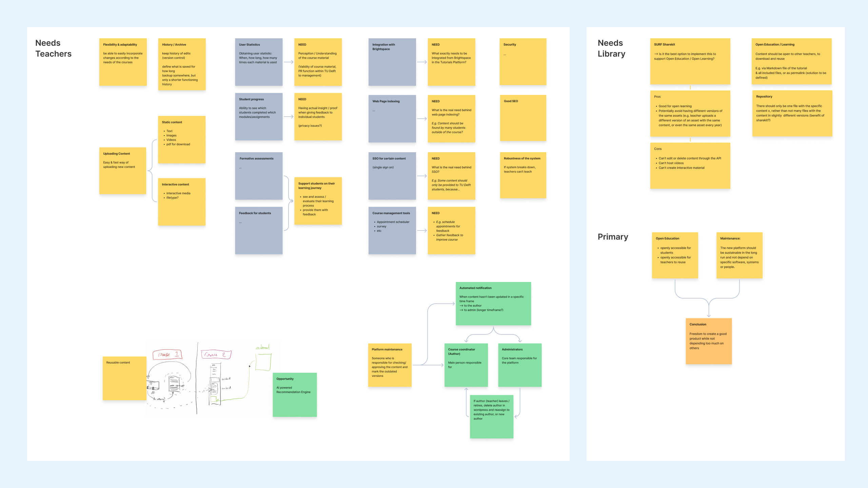The height and width of the screenshot is (488, 868).
Task: Click the Web Page indexing sticky
Action: [392, 119]
